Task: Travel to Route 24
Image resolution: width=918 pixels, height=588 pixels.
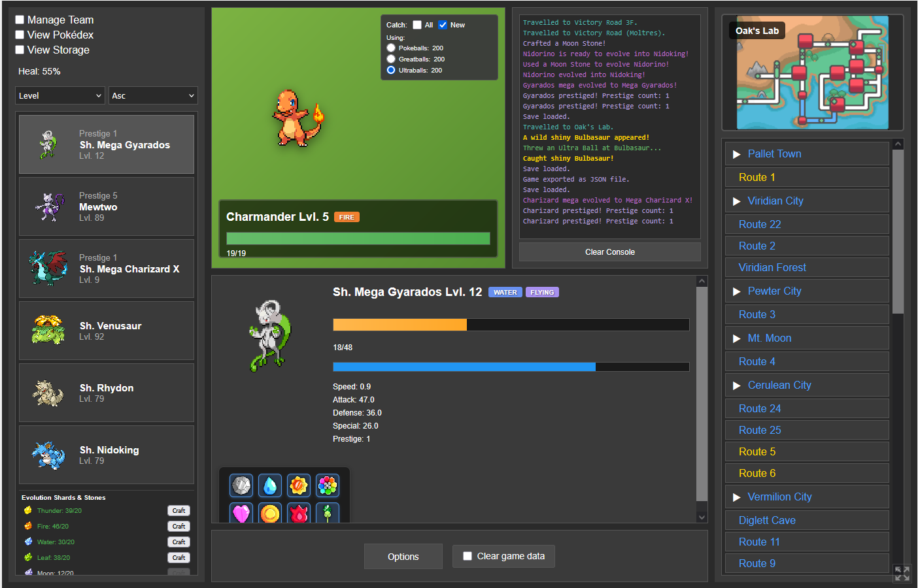Action: (807, 409)
